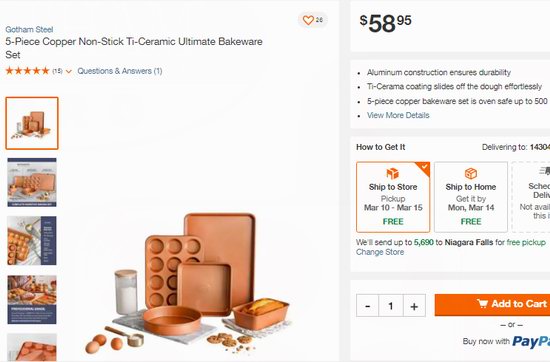
Task: Select the Scheduled Delivery option
Action: coord(531,197)
